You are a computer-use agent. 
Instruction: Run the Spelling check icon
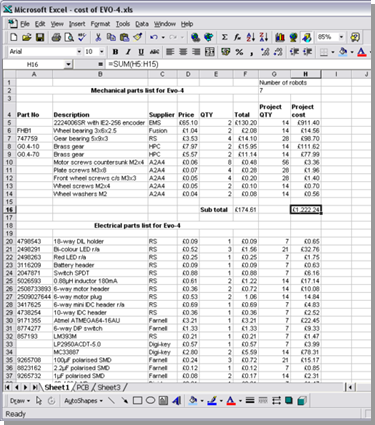[82, 37]
